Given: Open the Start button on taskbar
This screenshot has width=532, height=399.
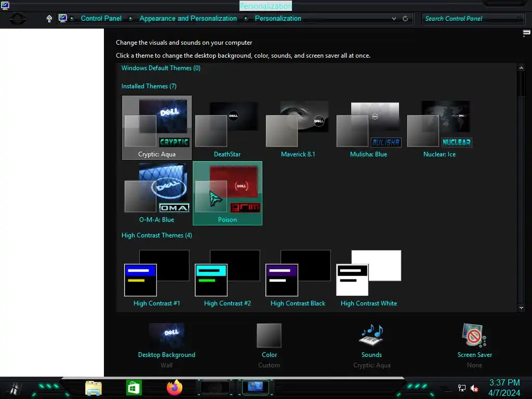Looking at the screenshot, I should 15,389.
